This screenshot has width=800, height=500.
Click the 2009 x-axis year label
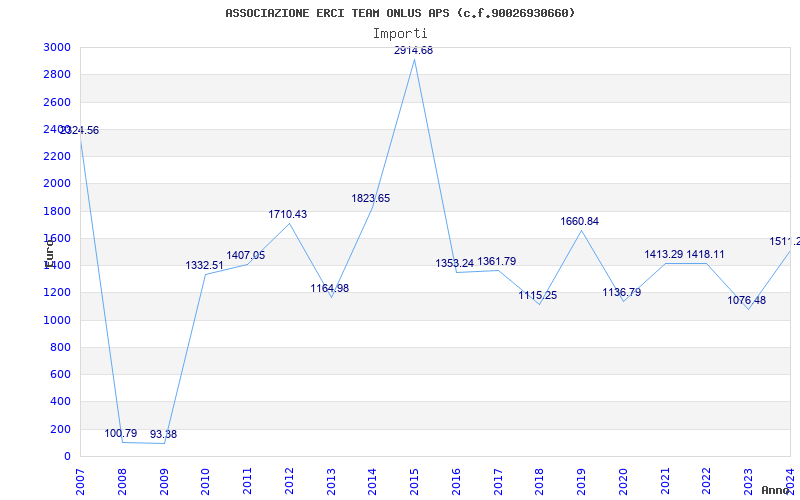[164, 482]
